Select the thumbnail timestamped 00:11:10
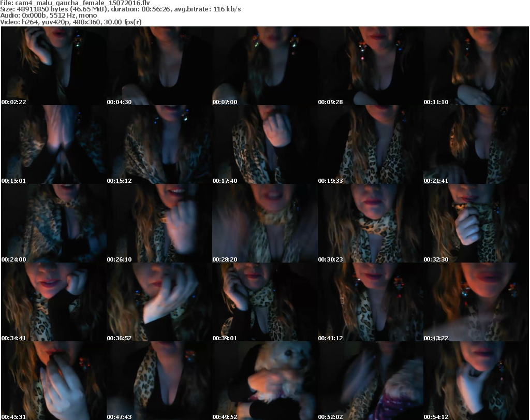Screen dimensions: 530x420 476,66
